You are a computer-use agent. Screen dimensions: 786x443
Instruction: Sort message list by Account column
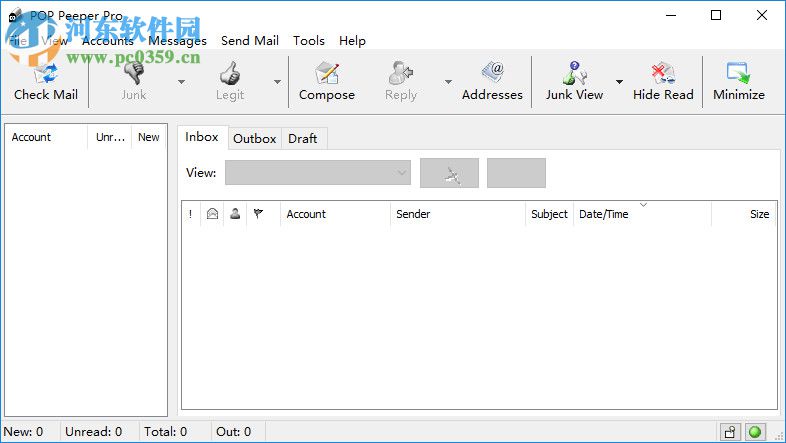(x=335, y=214)
